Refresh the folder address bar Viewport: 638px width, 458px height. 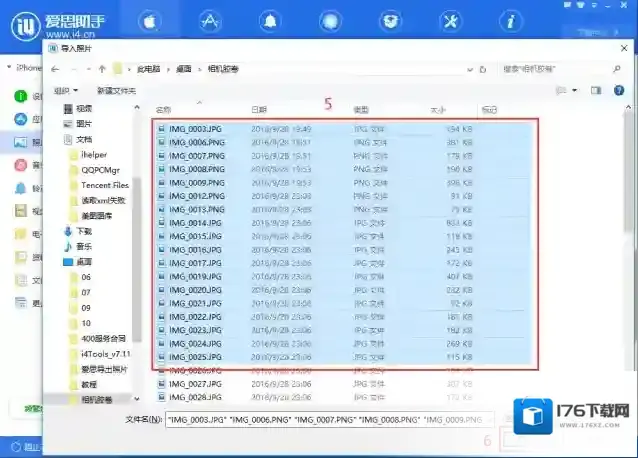(x=483, y=69)
